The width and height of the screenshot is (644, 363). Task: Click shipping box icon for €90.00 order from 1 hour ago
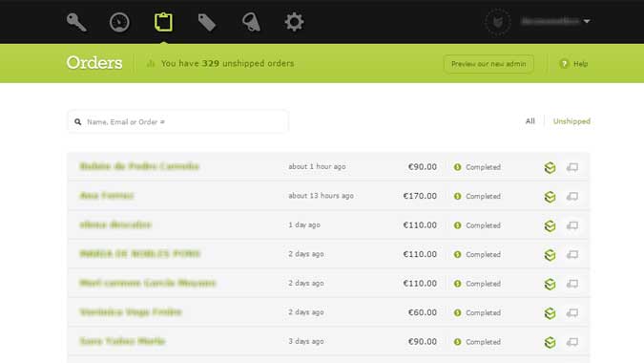550,167
